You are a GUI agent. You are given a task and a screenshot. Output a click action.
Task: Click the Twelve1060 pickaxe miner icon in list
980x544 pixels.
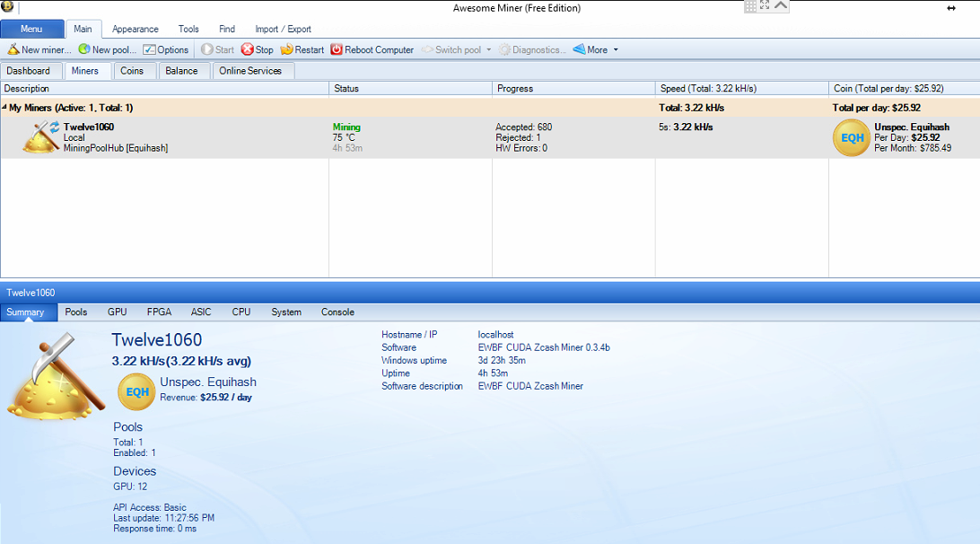click(40, 137)
